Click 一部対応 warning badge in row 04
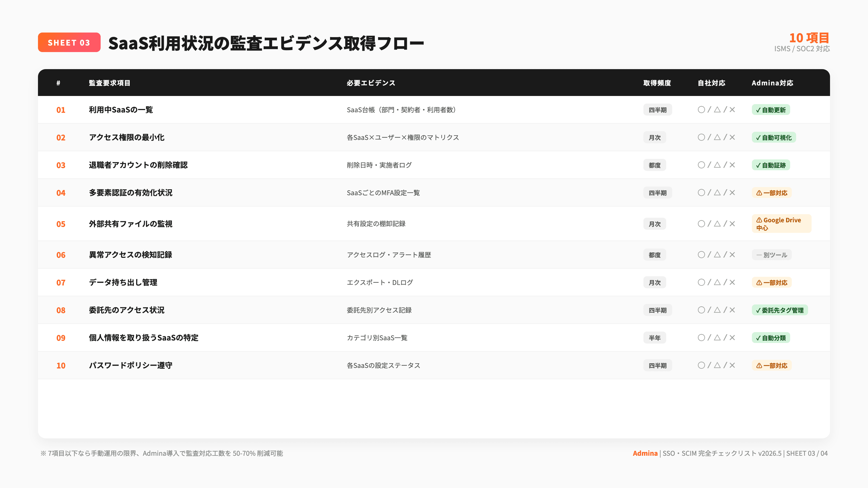 772,193
